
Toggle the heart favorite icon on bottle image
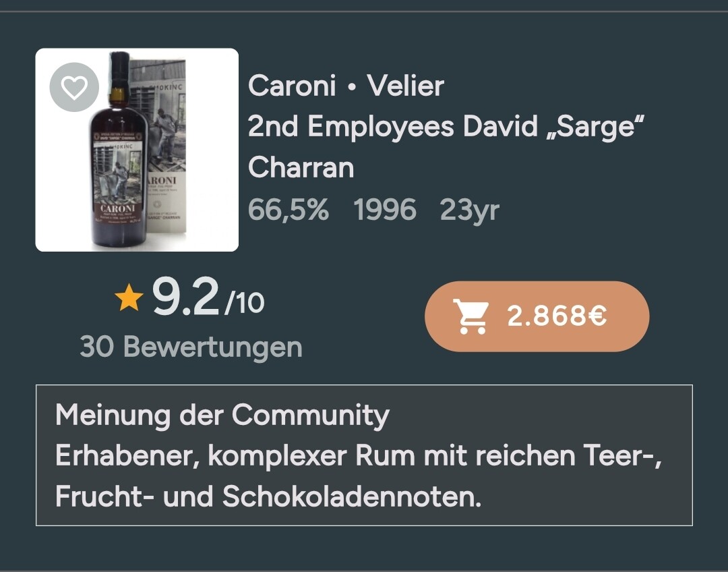tap(74, 87)
